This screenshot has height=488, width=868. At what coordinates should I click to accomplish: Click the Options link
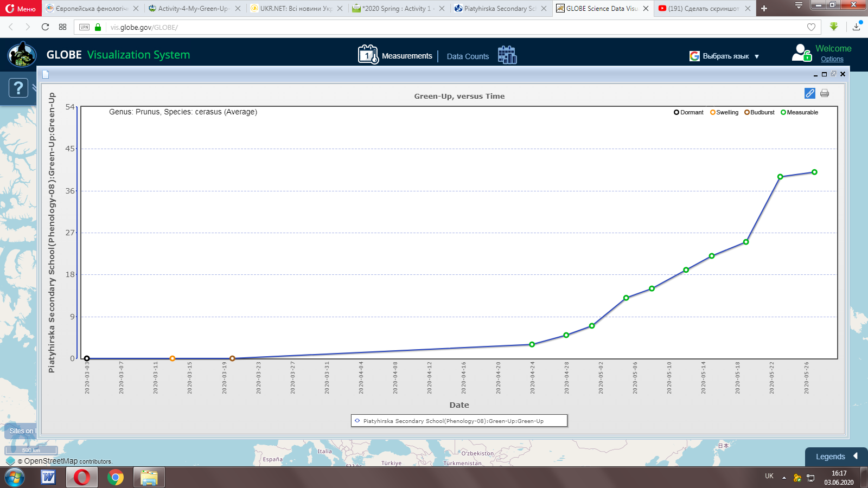pos(832,59)
